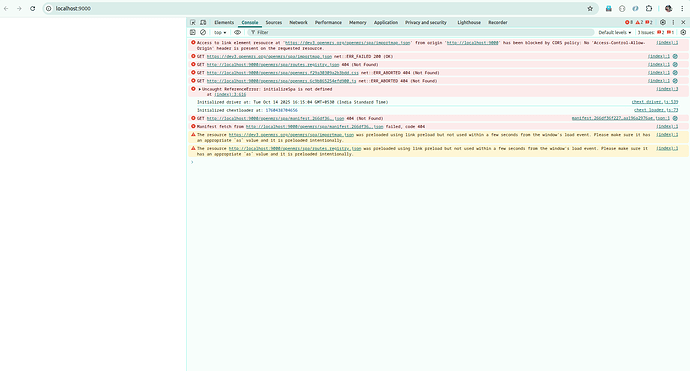This screenshot has height=371, width=690.
Task: Click the network icon on routes.registry.json 404 row
Action: (x=675, y=65)
